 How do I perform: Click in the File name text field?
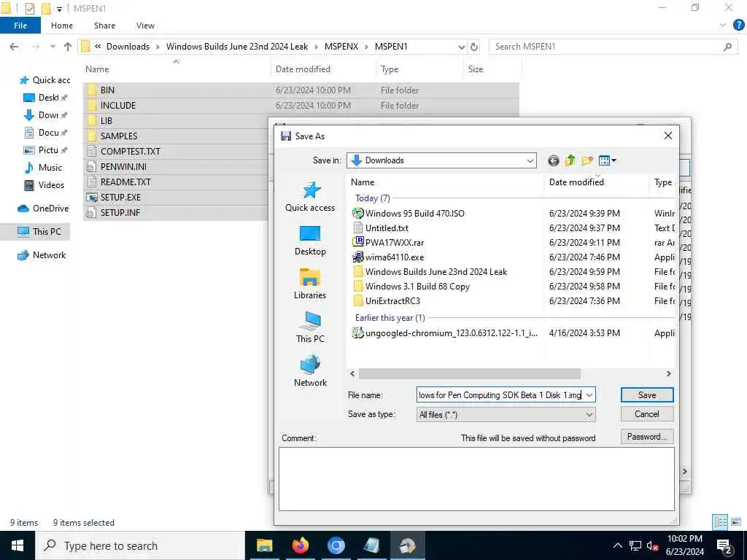[x=500, y=395]
